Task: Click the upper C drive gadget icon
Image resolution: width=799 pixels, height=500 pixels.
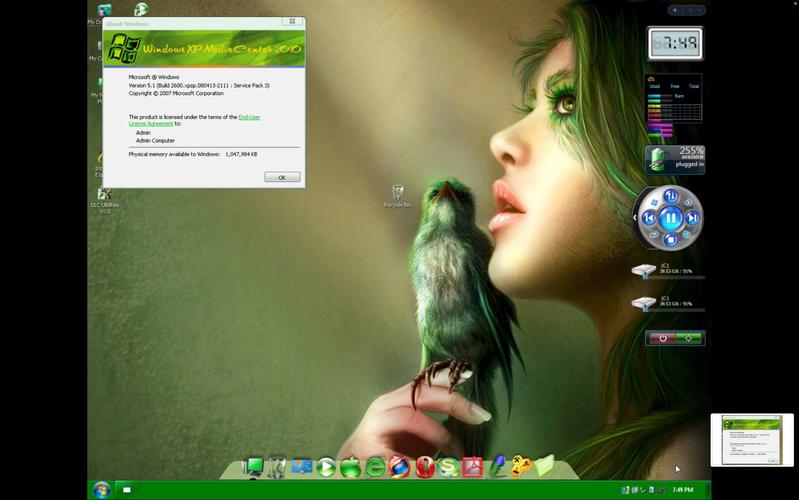Action: pos(644,270)
